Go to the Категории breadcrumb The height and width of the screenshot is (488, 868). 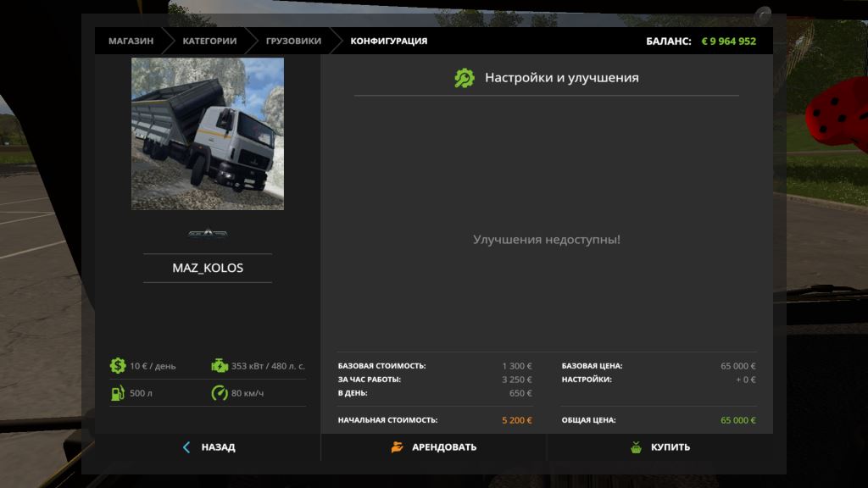coord(209,41)
